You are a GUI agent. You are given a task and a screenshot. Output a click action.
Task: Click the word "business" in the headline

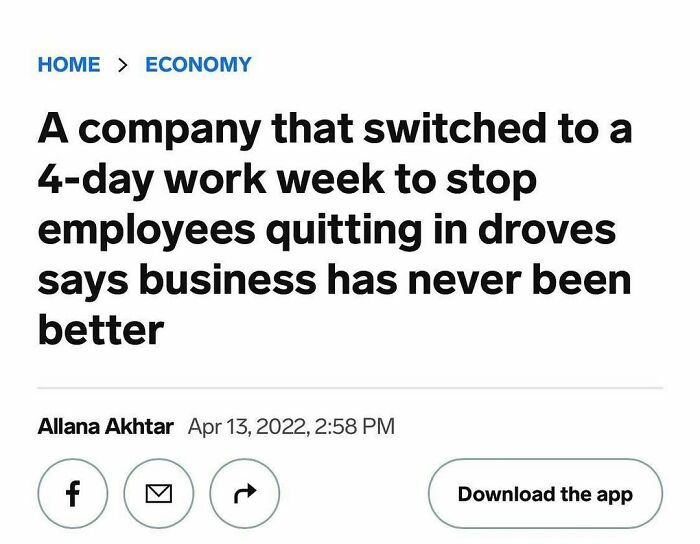point(226,279)
